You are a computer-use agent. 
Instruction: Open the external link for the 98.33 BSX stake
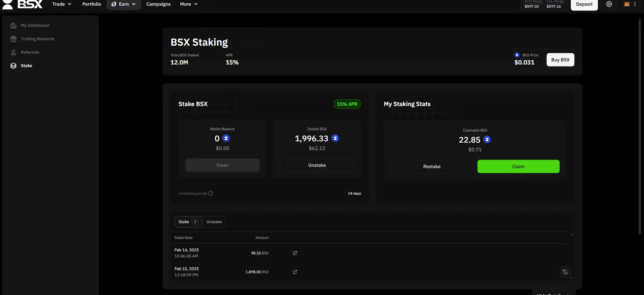tap(295, 253)
